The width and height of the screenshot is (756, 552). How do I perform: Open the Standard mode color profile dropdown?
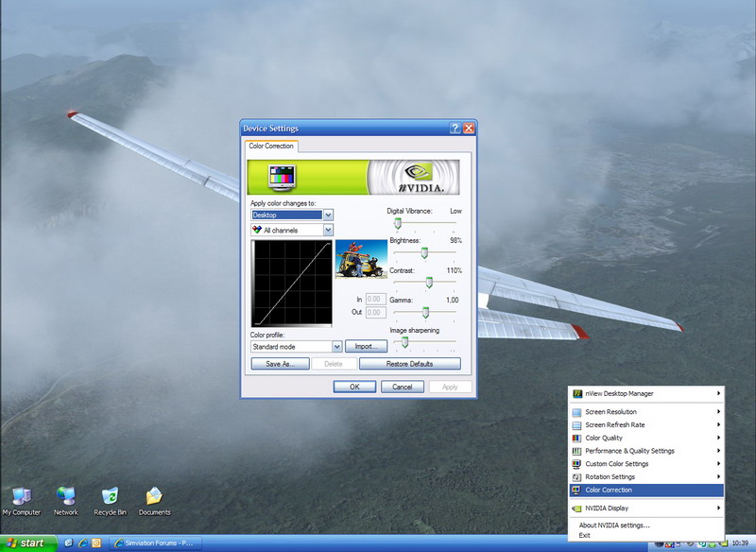[x=336, y=347]
